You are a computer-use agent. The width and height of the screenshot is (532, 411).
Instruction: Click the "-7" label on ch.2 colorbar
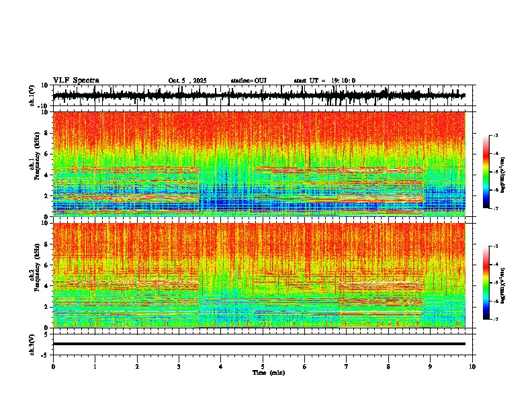[496, 320]
